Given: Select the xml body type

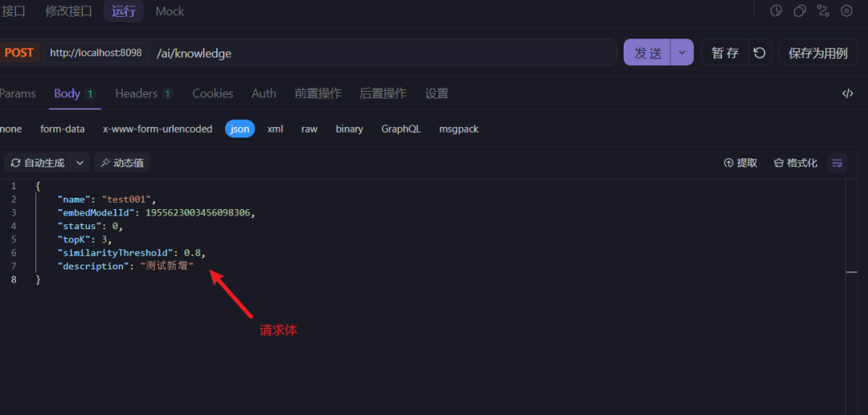Looking at the screenshot, I should [x=275, y=129].
